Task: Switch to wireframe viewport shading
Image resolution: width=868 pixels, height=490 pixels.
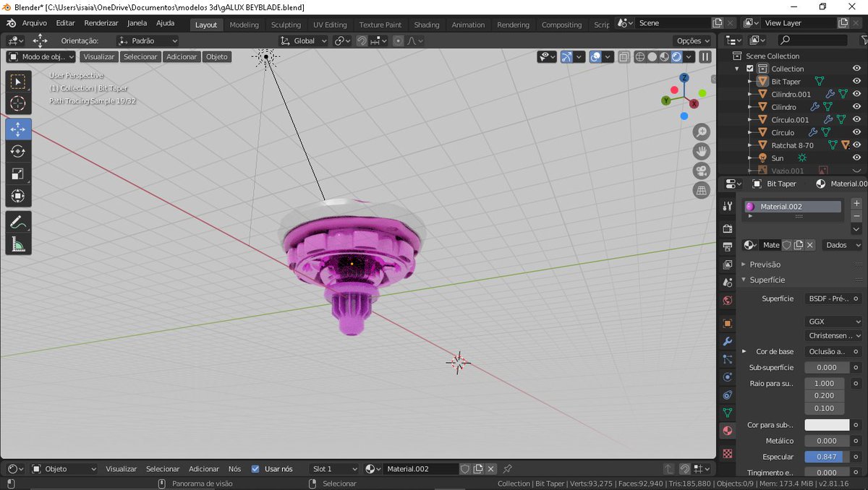Action: [640, 56]
